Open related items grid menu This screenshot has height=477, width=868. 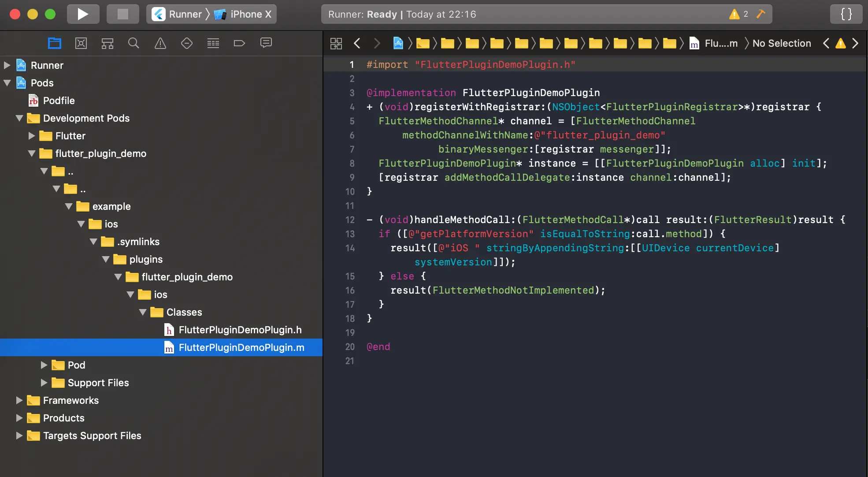click(x=336, y=43)
